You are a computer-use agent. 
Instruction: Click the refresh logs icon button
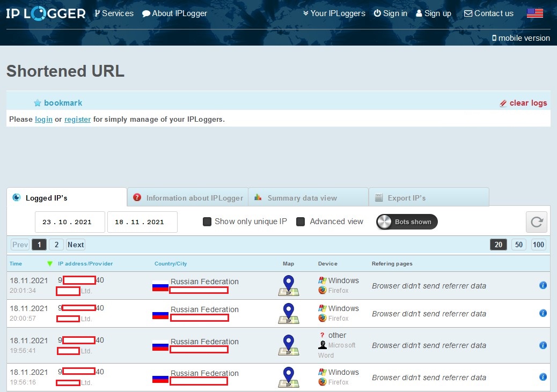click(x=537, y=222)
